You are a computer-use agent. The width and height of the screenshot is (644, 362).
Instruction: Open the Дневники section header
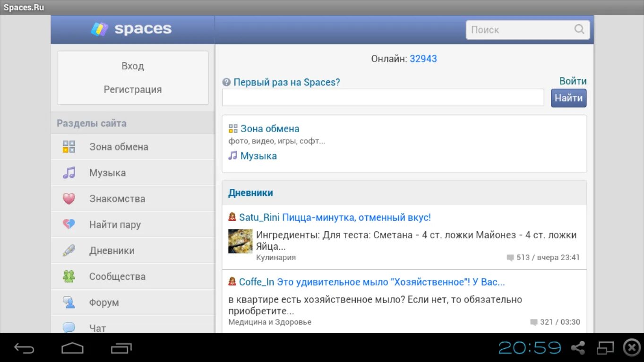250,193
